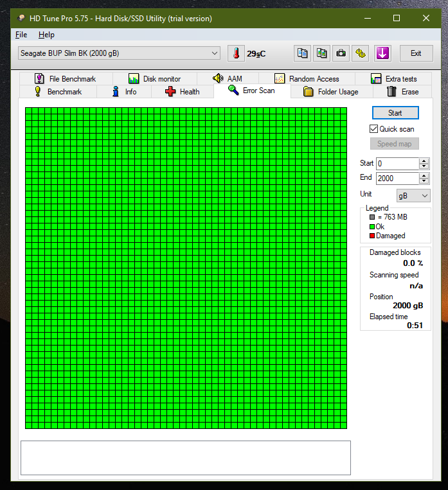
Task: Increase the End value with up arrow
Action: pyautogui.click(x=424, y=176)
